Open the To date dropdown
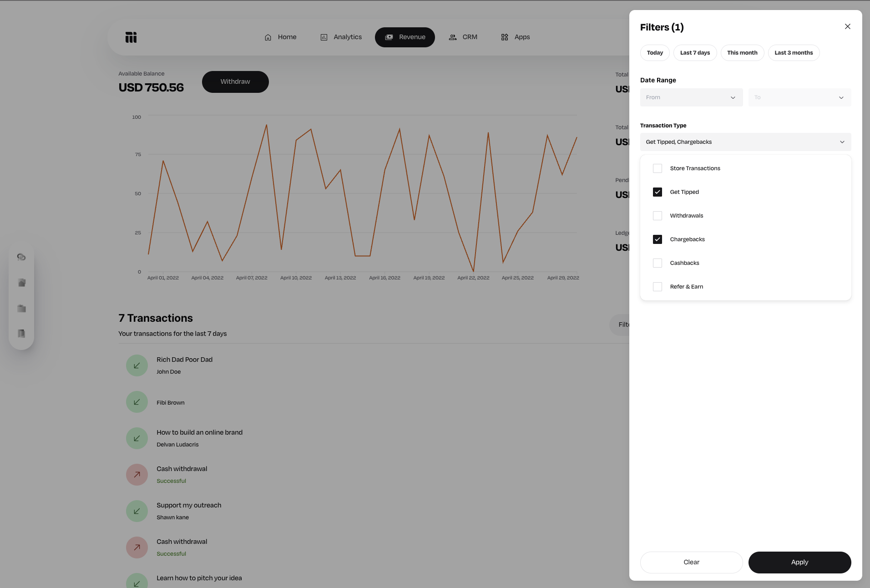Viewport: 870px width, 588px height. click(x=799, y=97)
